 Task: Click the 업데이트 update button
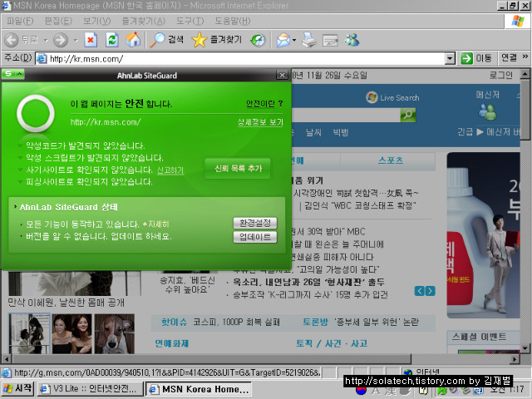(255, 237)
